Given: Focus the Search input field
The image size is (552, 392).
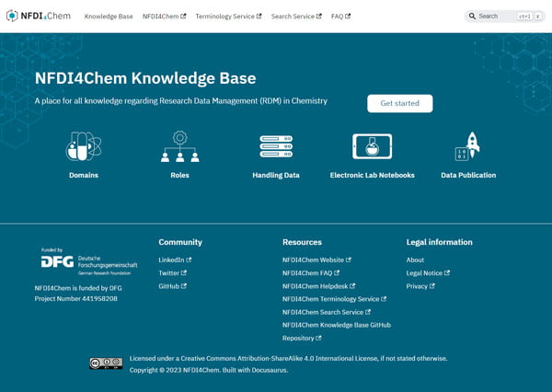Looking at the screenshot, I should 505,17.
